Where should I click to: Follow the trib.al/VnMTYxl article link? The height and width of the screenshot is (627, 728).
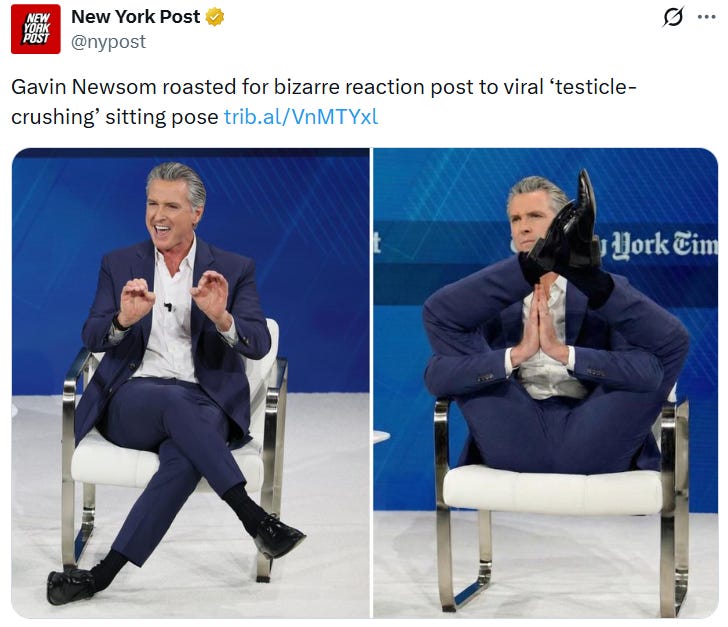301,117
